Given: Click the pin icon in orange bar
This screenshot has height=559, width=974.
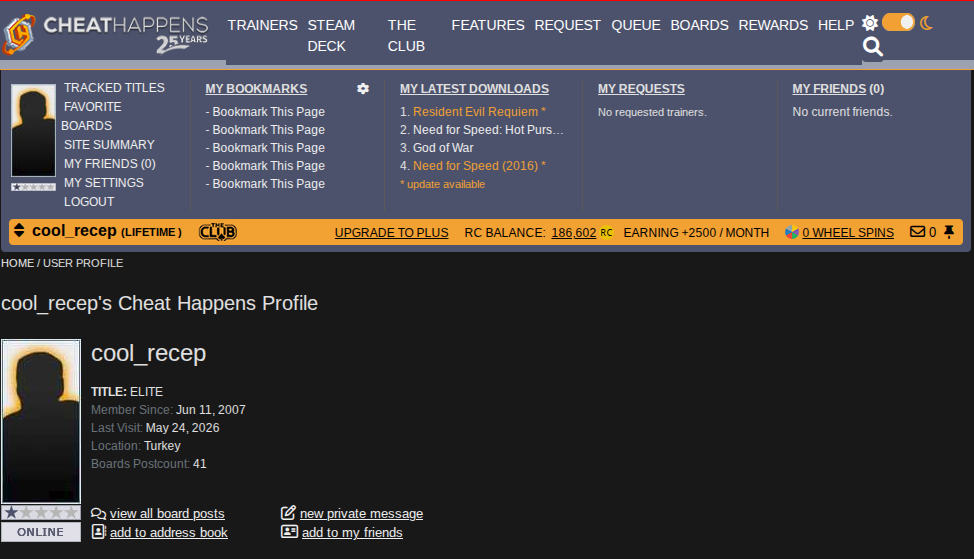Looking at the screenshot, I should point(949,232).
